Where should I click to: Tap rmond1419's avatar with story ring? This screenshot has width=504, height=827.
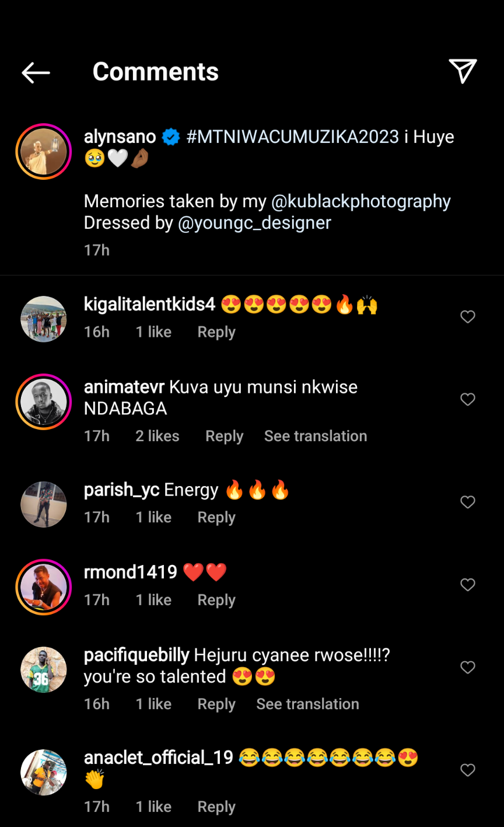point(44,588)
